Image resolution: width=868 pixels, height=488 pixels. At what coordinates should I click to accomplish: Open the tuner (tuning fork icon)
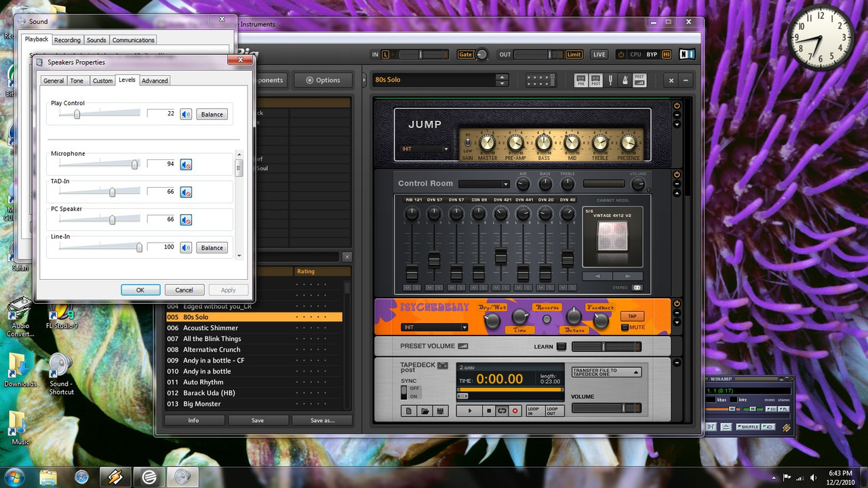[610, 80]
